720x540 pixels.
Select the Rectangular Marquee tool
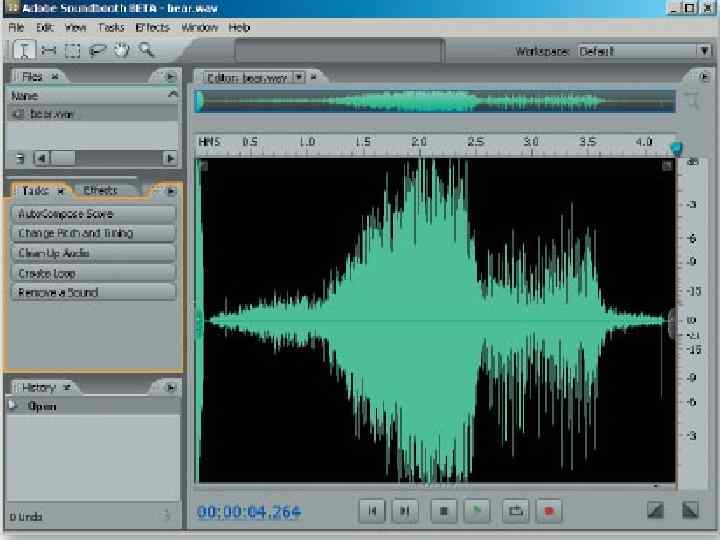[x=73, y=51]
